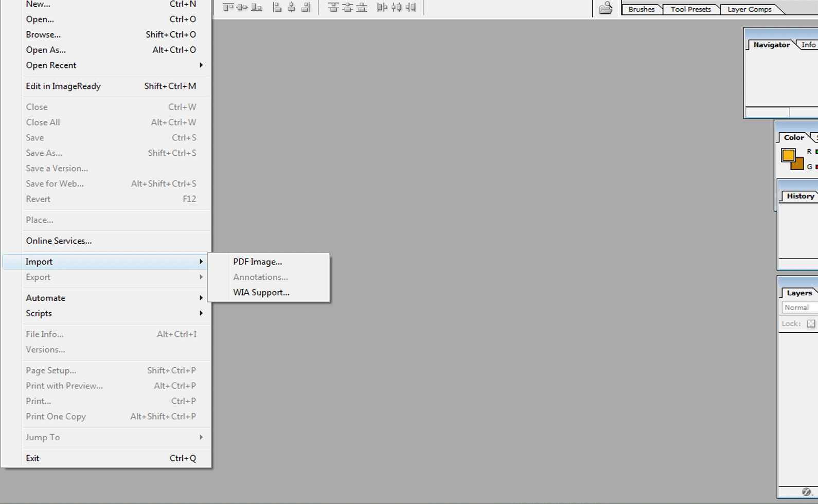Viewport: 818px width, 504px height.
Task: Open the File Browser folder icon
Action: click(606, 8)
